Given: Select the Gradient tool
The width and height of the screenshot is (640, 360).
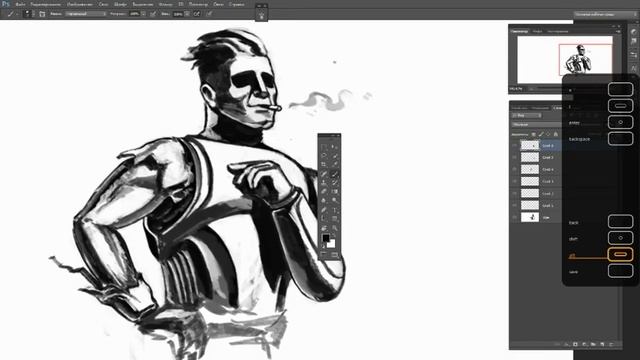Looking at the screenshot, I should tap(335, 191).
